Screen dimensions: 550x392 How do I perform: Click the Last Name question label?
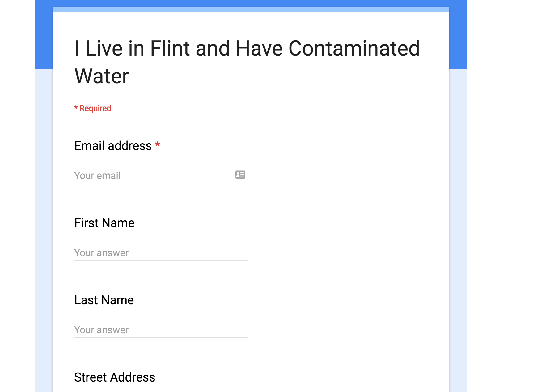[104, 300]
